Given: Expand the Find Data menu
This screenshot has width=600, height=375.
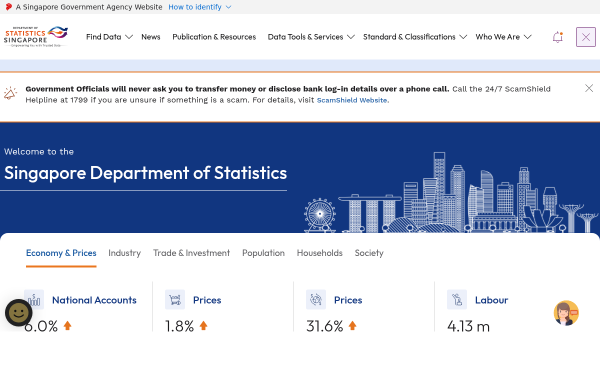Looking at the screenshot, I should [x=109, y=37].
